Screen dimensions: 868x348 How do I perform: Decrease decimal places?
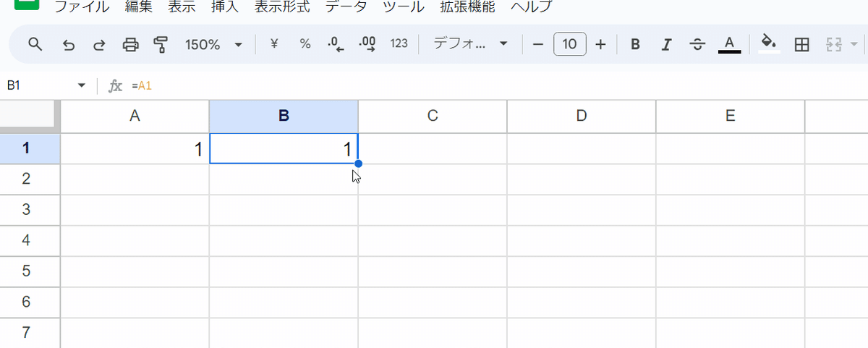tap(336, 45)
